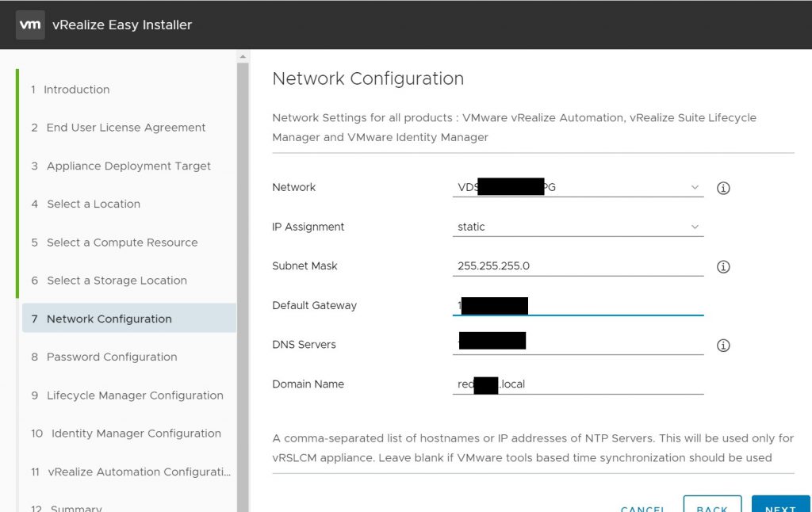Click the Cancel button
812x512 pixels.
coord(642,508)
